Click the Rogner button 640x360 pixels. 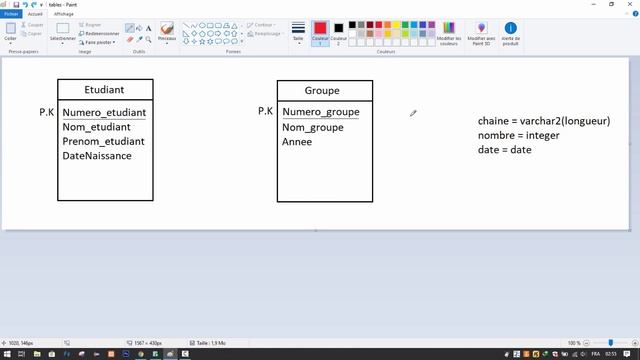pyautogui.click(x=90, y=25)
